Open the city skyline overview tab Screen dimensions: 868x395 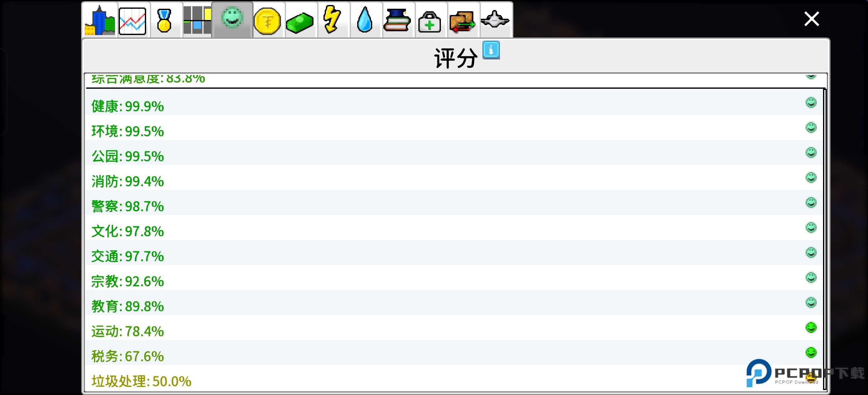100,20
